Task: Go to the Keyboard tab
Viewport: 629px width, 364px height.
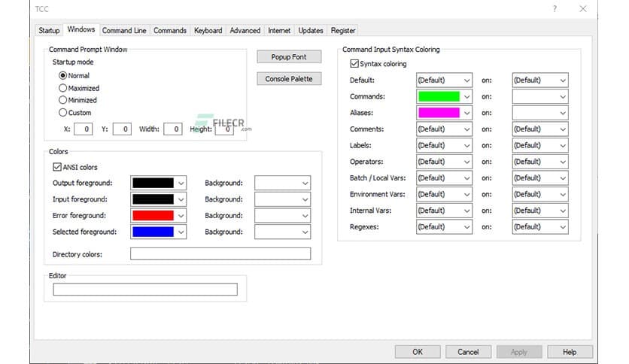Action: [x=208, y=31]
